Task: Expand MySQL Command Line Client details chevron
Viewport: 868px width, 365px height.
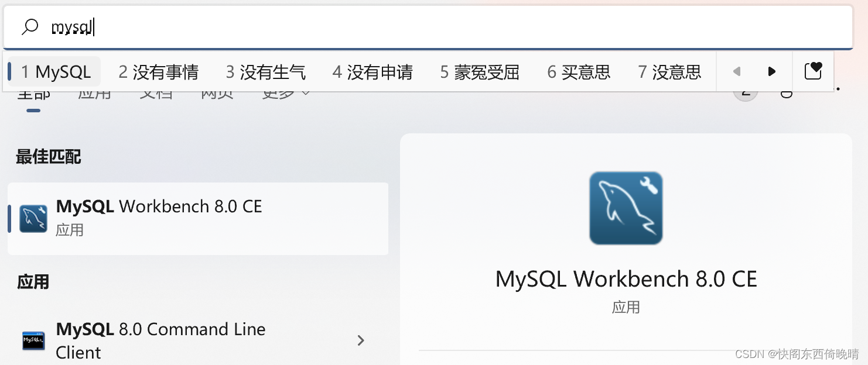Action: tap(361, 340)
